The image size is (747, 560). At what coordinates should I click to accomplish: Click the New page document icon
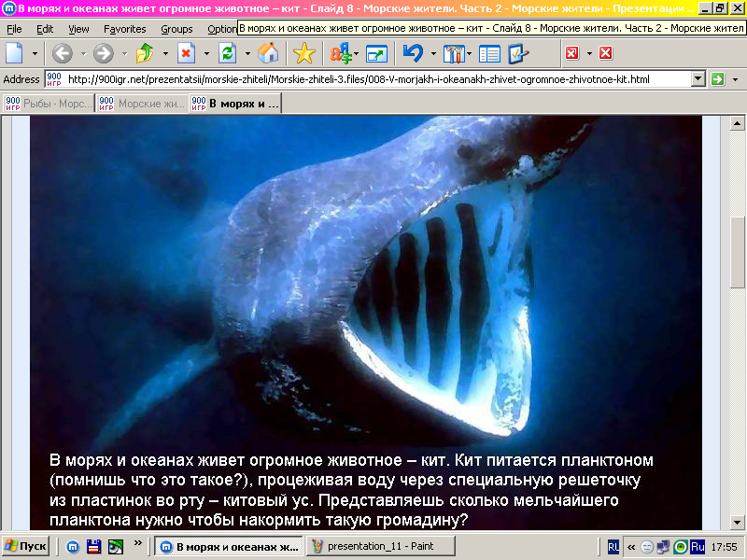16,53
